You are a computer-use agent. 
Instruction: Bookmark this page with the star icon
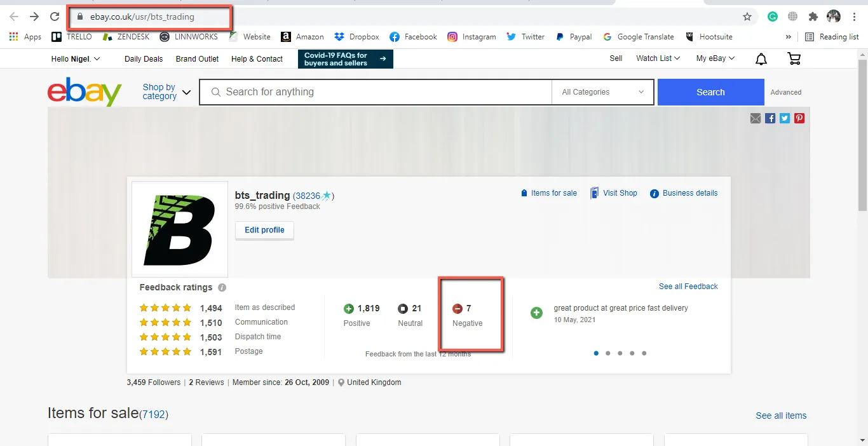coord(747,17)
